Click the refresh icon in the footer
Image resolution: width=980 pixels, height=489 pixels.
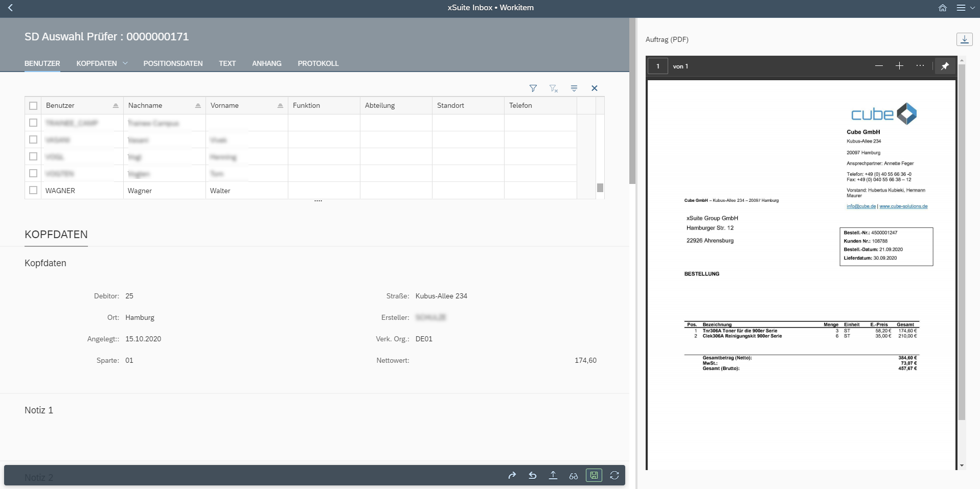[614, 475]
